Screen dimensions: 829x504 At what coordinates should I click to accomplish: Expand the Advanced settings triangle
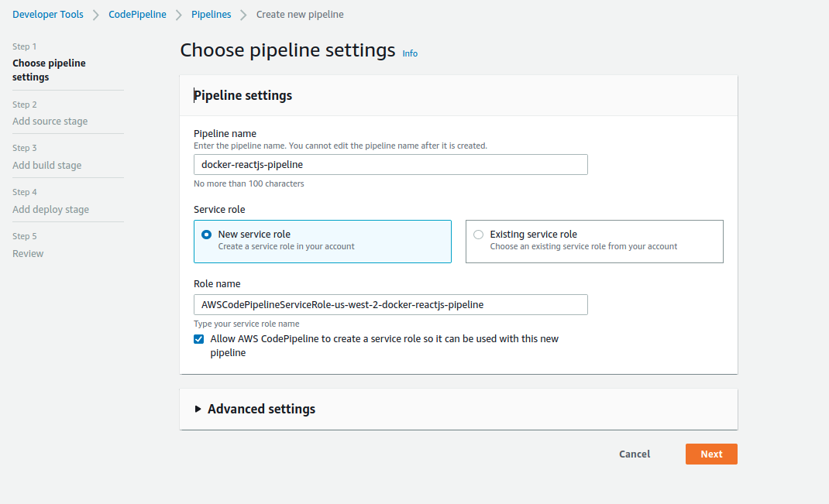(198, 409)
